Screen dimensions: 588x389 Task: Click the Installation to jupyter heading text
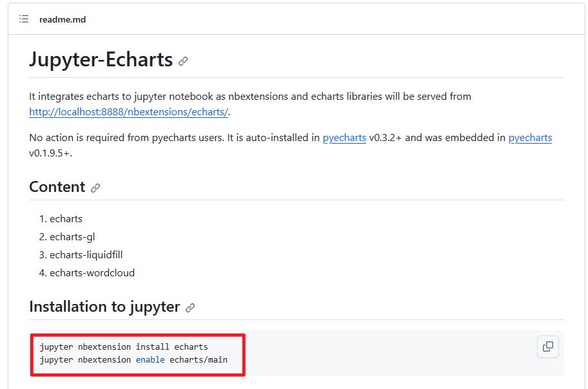click(104, 307)
